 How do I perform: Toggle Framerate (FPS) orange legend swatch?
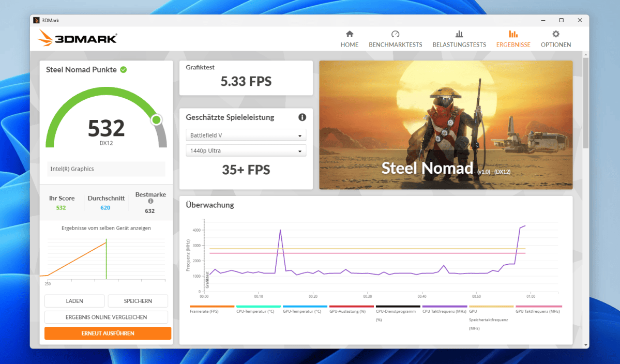212,306
